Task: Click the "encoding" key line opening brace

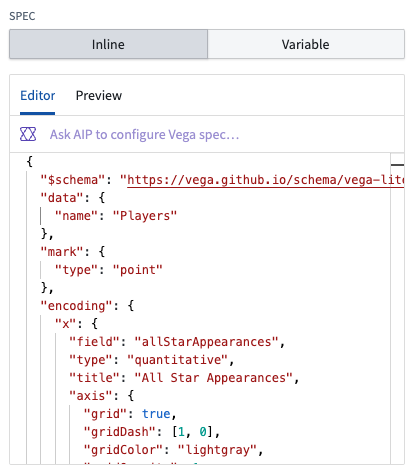Action: (131, 306)
